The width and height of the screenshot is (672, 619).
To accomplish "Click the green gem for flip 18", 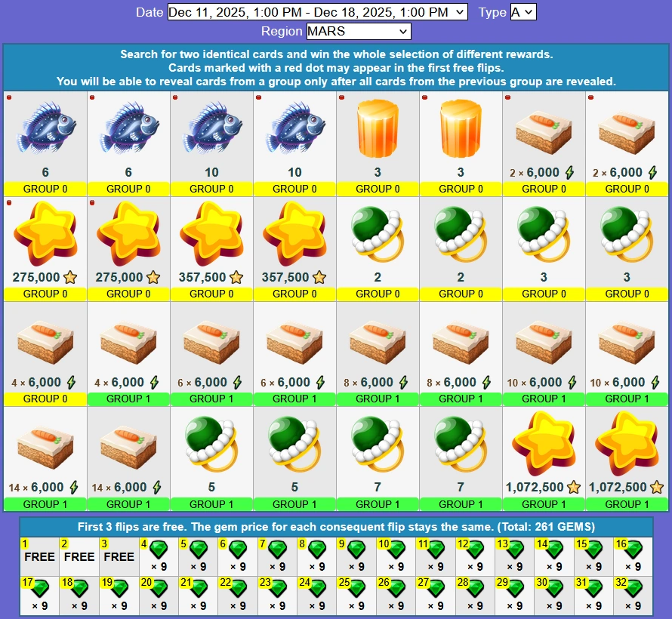I will [80, 589].
